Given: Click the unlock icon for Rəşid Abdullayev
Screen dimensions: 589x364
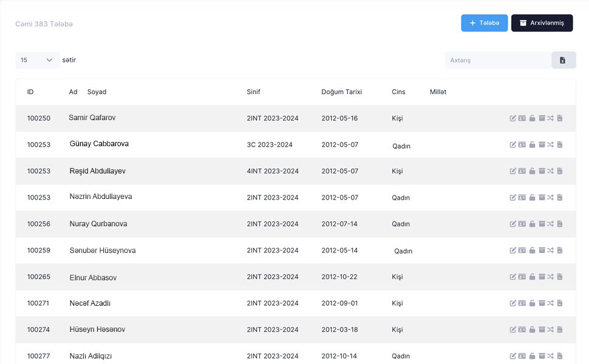Looking at the screenshot, I should click(x=532, y=171).
